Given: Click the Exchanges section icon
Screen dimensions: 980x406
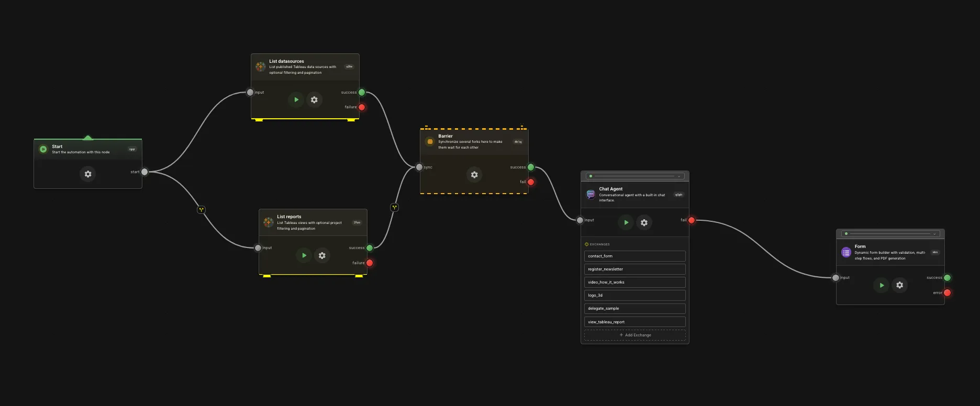Looking at the screenshot, I should [587, 244].
